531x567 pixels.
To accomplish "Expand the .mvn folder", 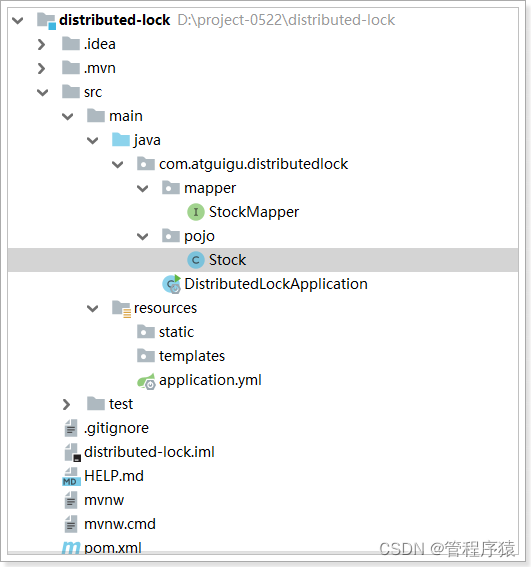I will point(42,68).
